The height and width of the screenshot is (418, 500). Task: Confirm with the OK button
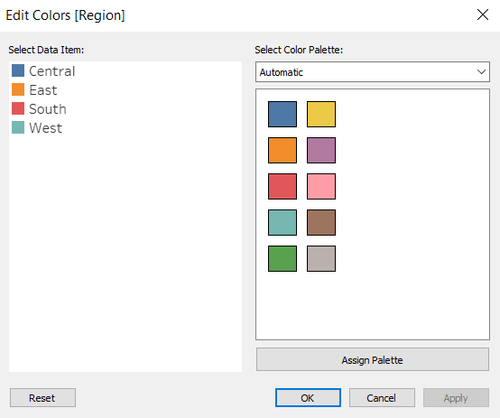(308, 398)
